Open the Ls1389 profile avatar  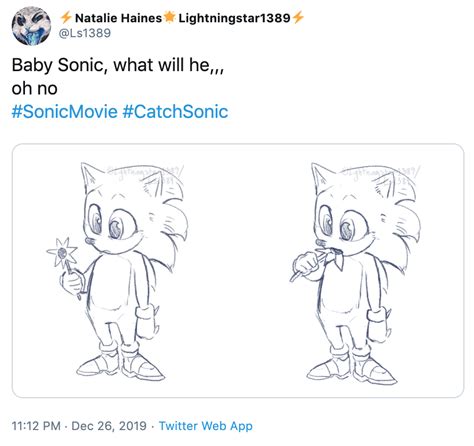click(x=31, y=26)
